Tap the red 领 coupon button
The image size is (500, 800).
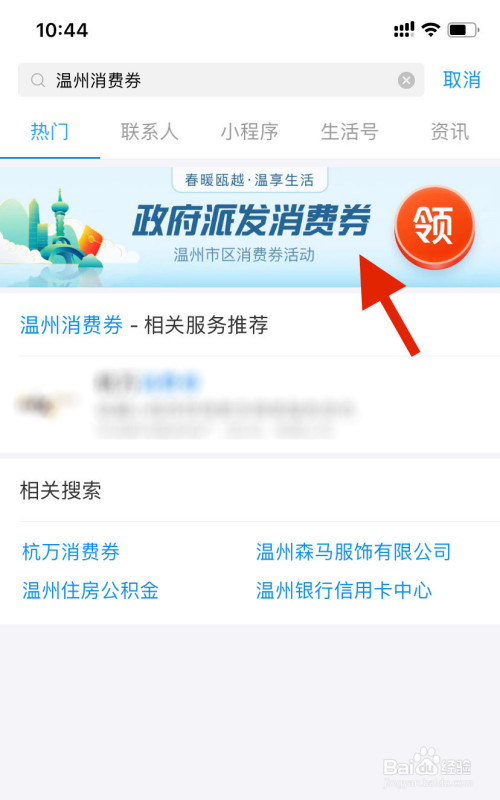[434, 227]
